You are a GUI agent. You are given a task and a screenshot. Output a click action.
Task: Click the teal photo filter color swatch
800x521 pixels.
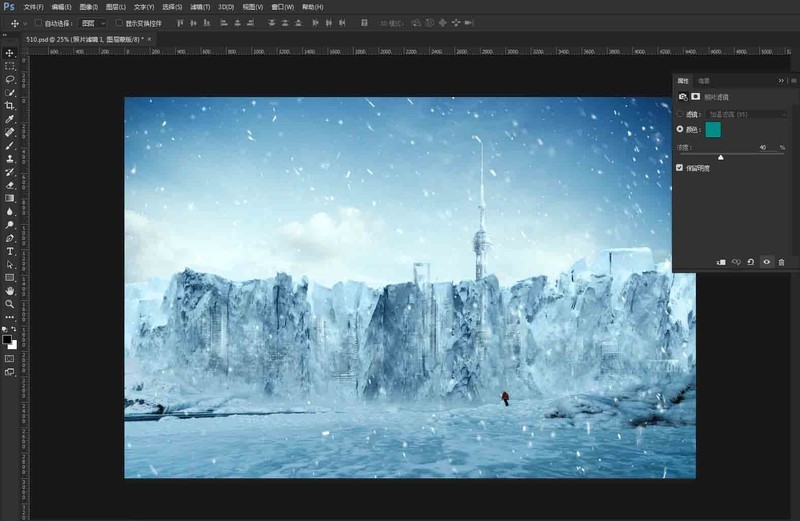713,130
